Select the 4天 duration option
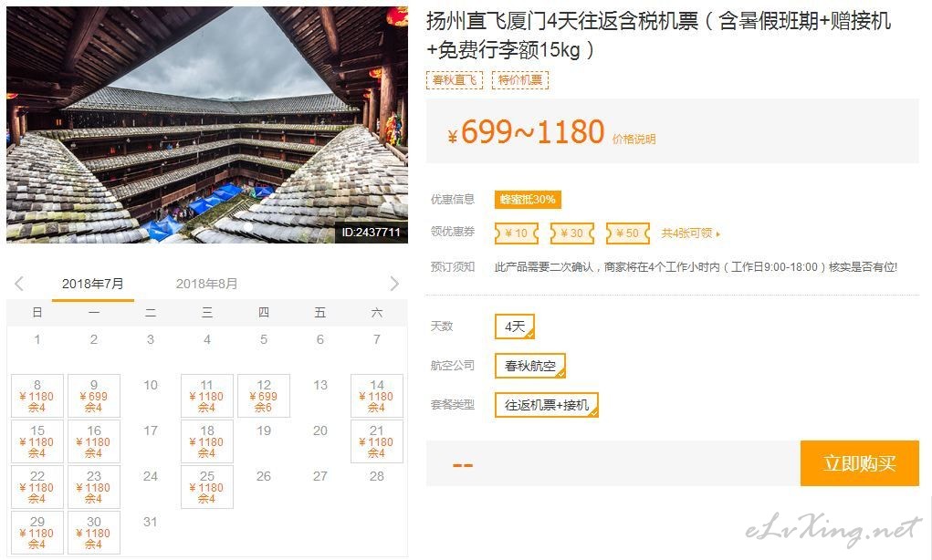This screenshot has width=932, height=560. coord(515,327)
